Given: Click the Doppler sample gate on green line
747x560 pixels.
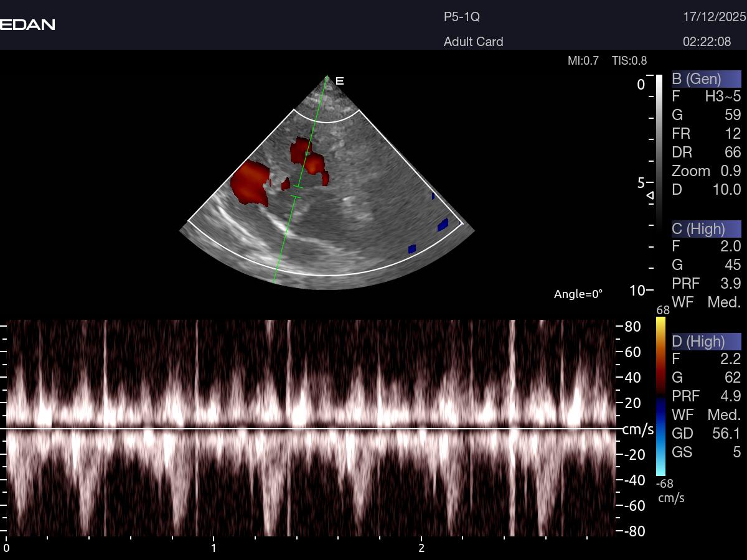Looking at the screenshot, I should pyautogui.click(x=297, y=192).
